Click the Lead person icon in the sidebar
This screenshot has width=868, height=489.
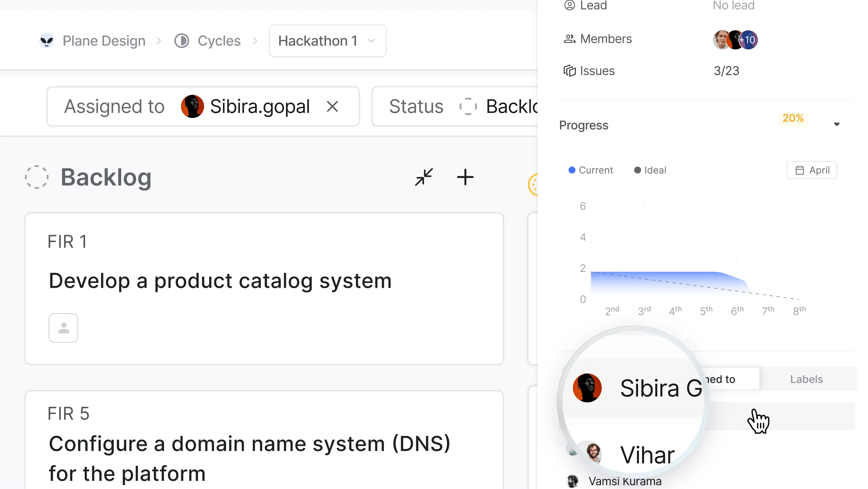[x=569, y=5]
